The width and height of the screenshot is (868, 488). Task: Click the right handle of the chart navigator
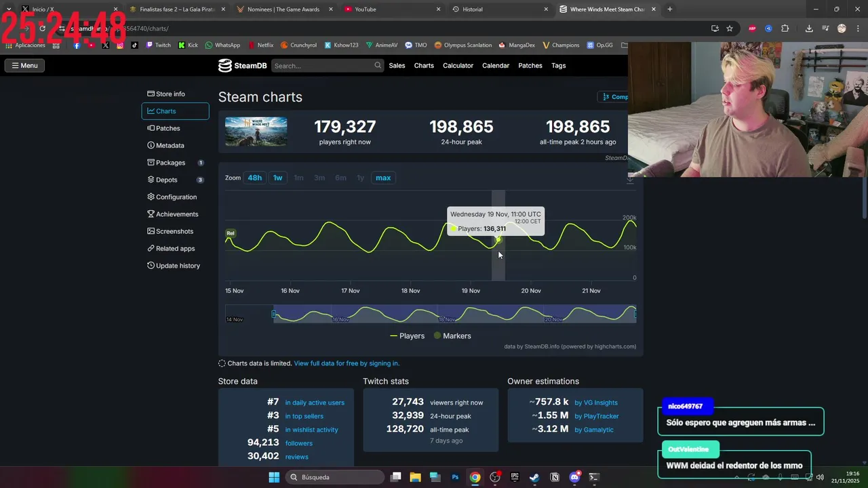[635, 314]
